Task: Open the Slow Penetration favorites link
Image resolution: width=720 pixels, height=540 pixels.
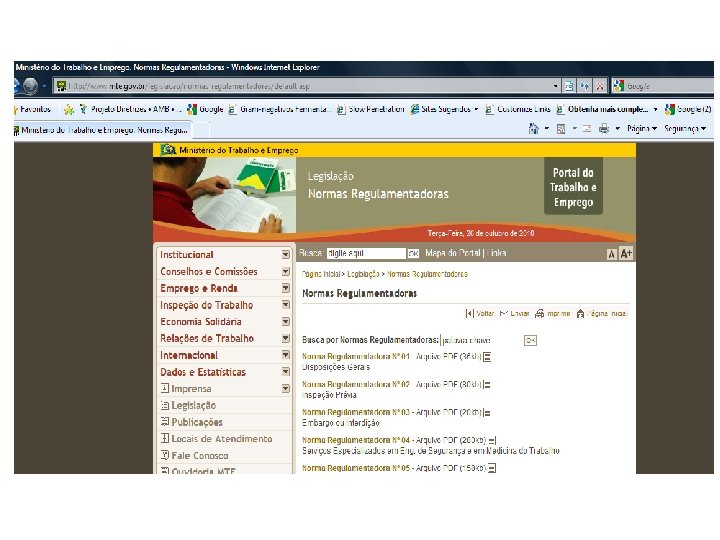Action: click(x=371, y=109)
